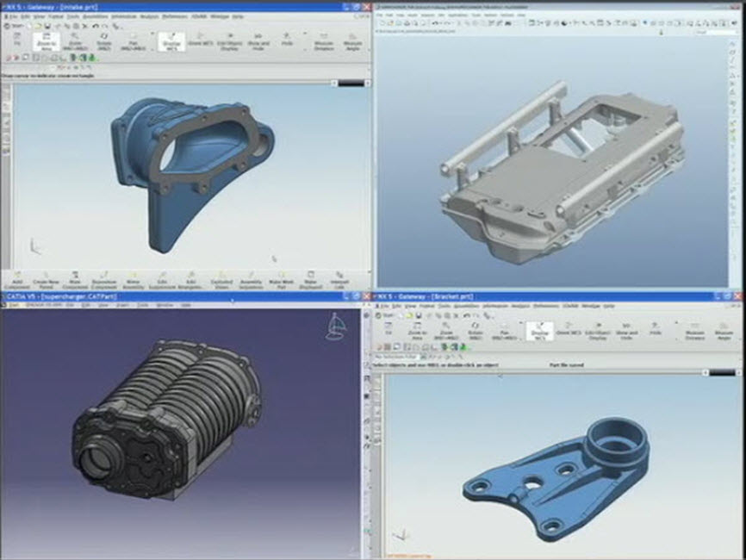Click Exploded Views in Intake.prt assembly toolbar
Viewport: 746px width, 560px height.
(221, 281)
